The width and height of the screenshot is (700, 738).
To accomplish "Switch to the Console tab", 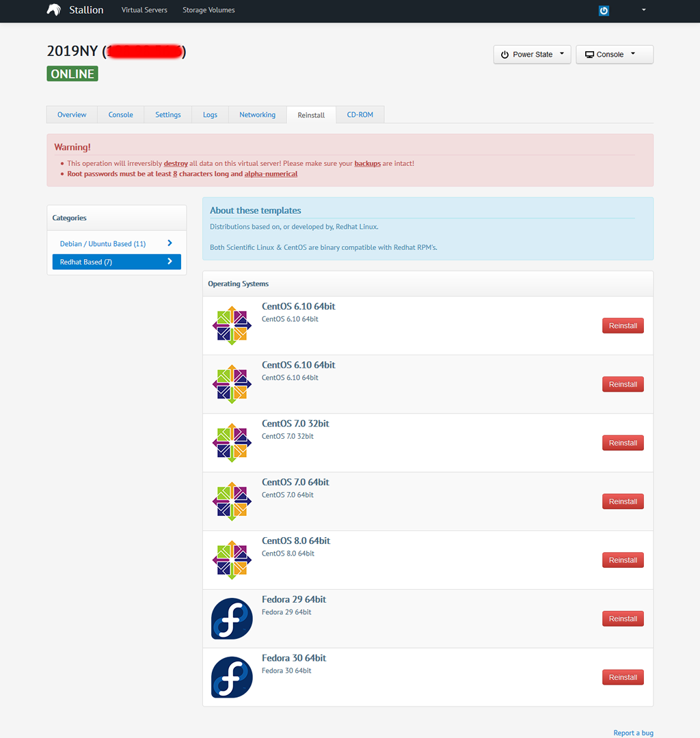I will click(120, 115).
